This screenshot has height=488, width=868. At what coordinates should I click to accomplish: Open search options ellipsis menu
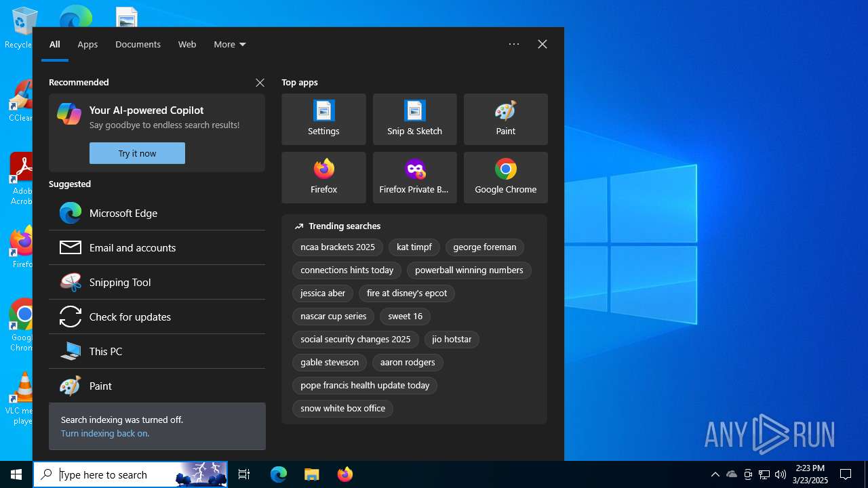coord(514,44)
